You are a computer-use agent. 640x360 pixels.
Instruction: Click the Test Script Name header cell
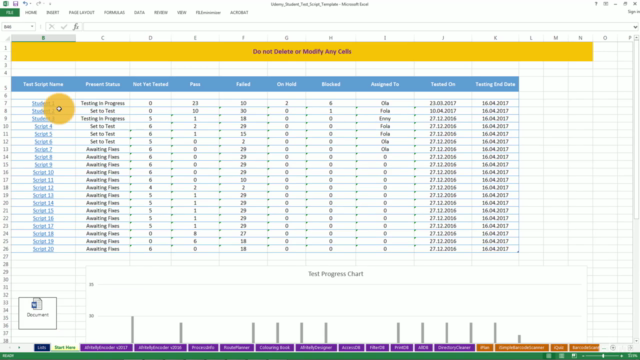pos(43,84)
